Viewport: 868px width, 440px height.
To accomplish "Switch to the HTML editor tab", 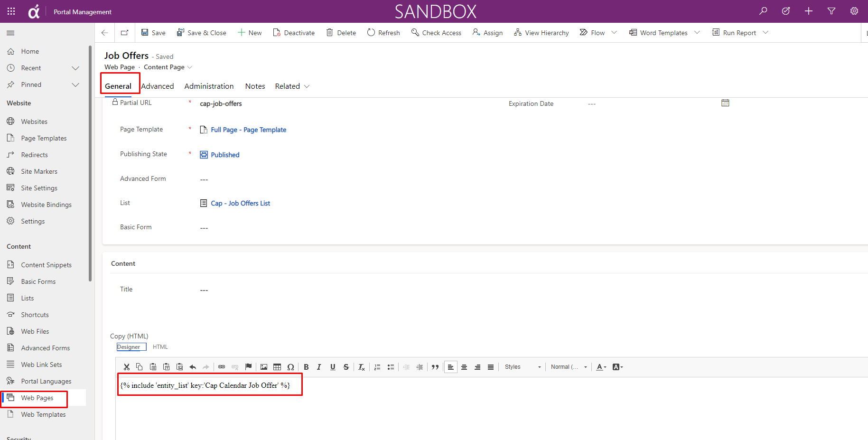I will coord(160,347).
